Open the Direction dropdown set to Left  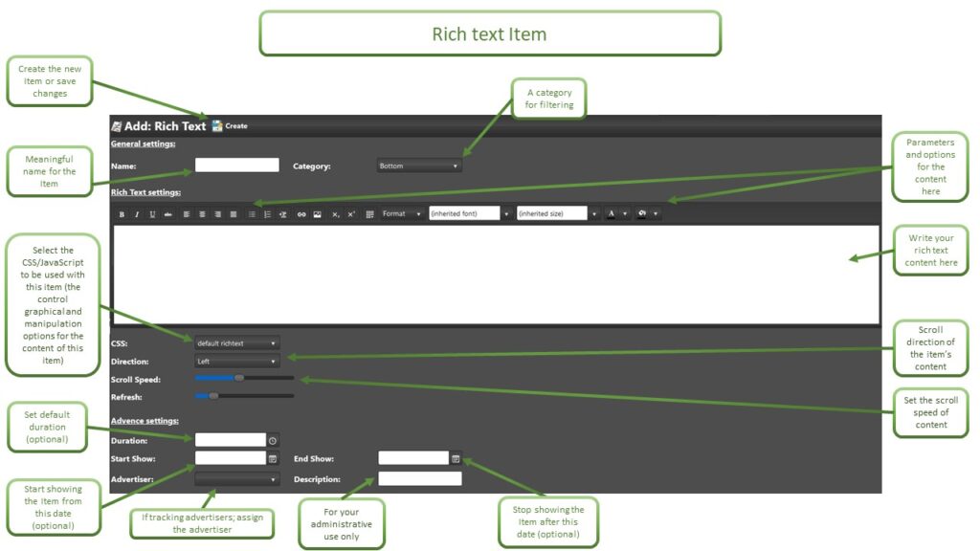(236, 362)
